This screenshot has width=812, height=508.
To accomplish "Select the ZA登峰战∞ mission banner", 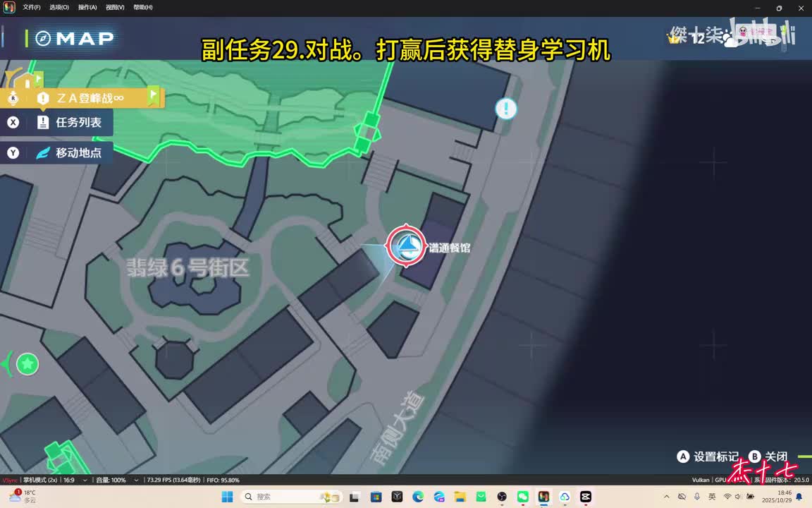I will pos(83,98).
